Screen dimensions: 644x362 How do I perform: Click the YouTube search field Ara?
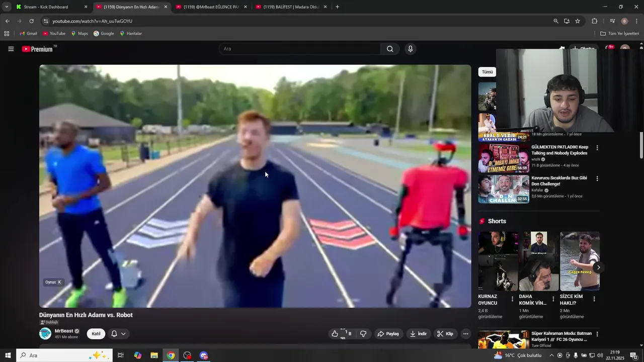299,49
